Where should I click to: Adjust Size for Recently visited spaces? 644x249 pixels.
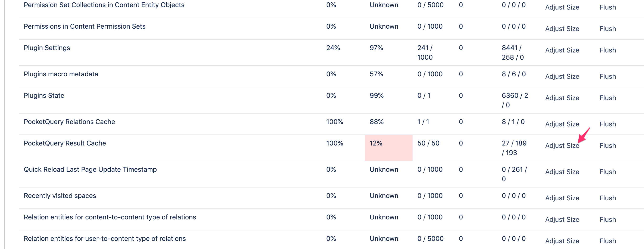[562, 198]
